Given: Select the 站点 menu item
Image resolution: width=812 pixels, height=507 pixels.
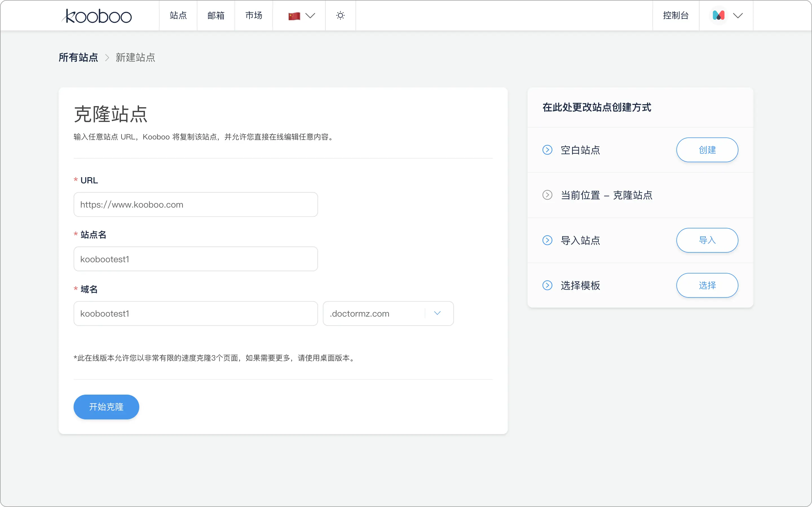Looking at the screenshot, I should (x=178, y=15).
